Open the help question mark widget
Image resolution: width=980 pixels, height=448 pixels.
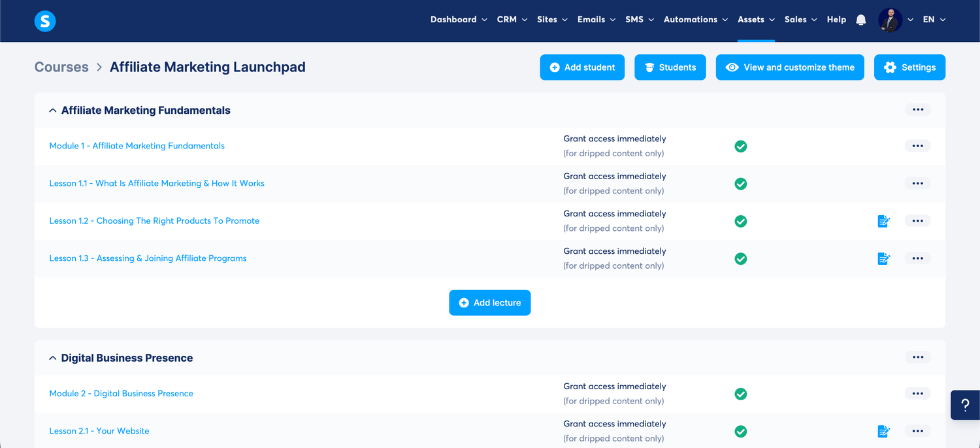tap(965, 405)
